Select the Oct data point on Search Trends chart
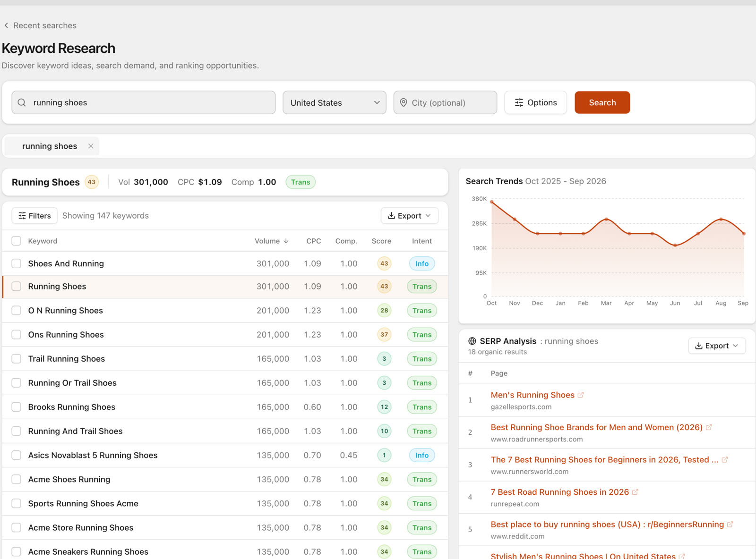Viewport: 756px width, 559px height. click(492, 202)
